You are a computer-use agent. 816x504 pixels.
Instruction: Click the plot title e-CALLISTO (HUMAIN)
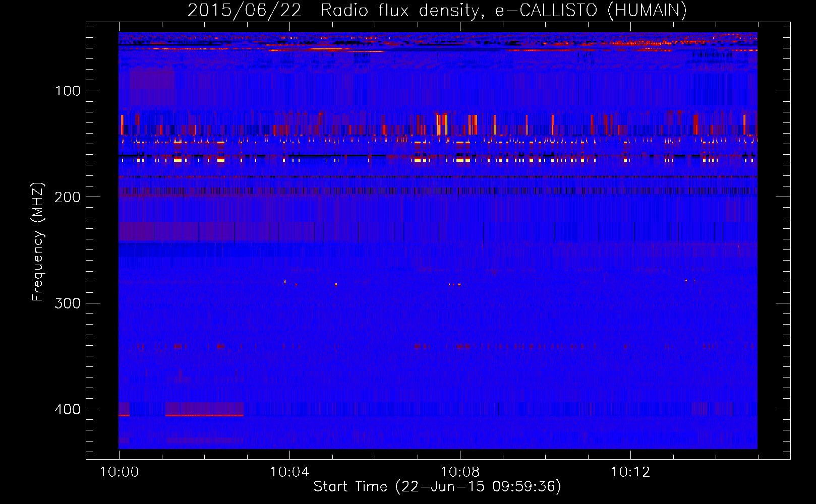click(591, 10)
